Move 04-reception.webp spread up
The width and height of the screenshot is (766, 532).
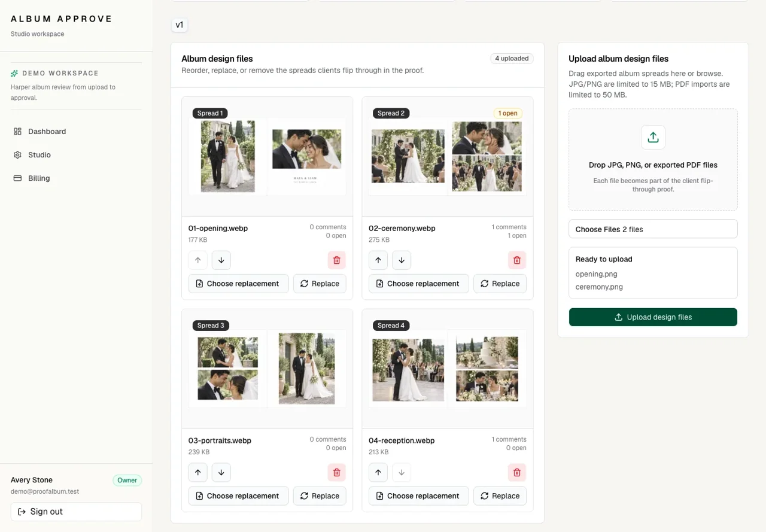click(378, 473)
